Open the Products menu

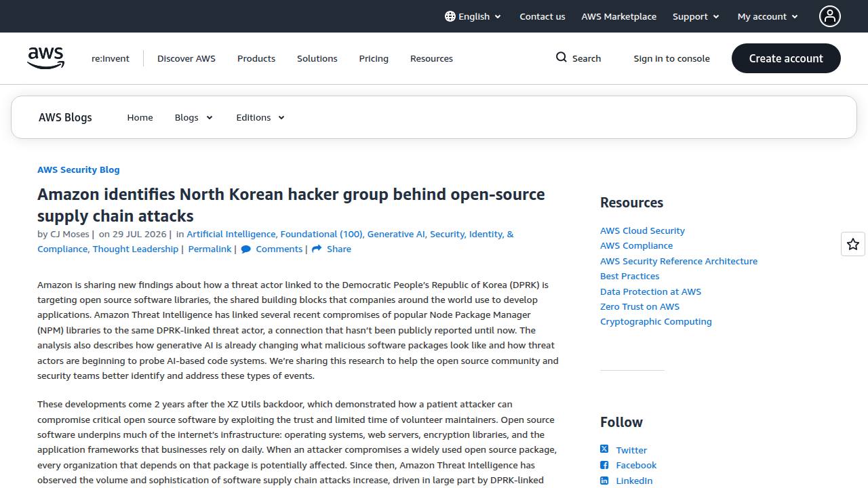click(256, 58)
